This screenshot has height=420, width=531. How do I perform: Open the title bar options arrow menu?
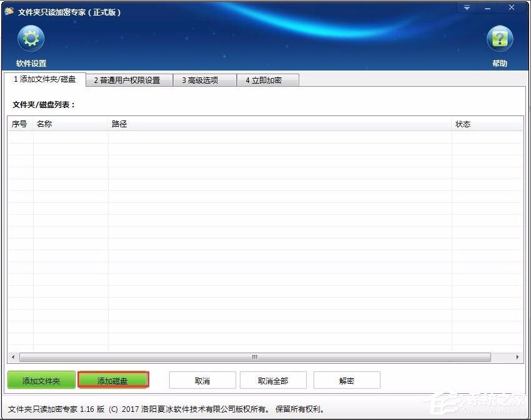point(466,7)
